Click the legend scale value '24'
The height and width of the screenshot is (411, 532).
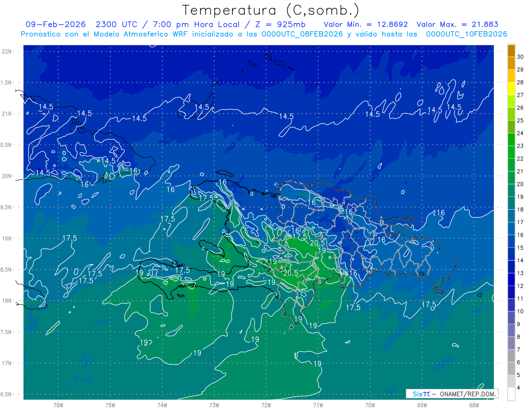520,133
